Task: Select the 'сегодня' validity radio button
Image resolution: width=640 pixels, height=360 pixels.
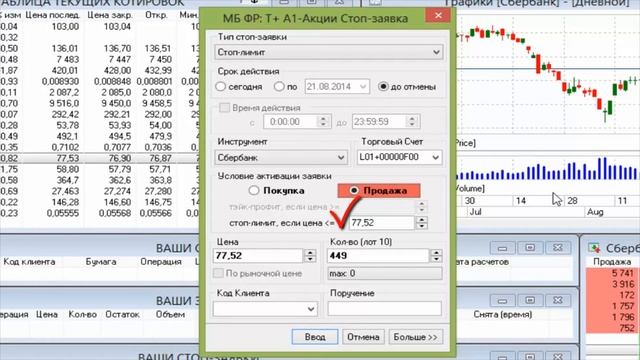Action: coord(220,87)
